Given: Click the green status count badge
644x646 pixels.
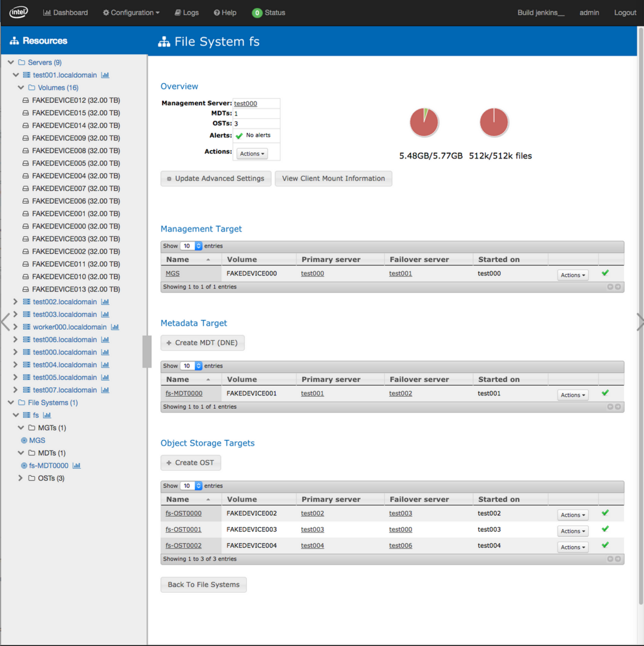Looking at the screenshot, I should [x=257, y=13].
